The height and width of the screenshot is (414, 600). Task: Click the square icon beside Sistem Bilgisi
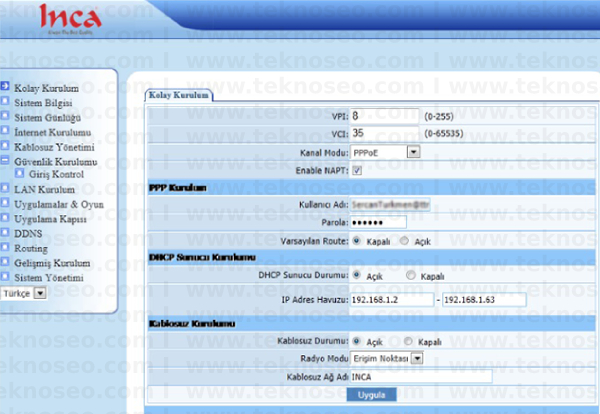point(5,101)
